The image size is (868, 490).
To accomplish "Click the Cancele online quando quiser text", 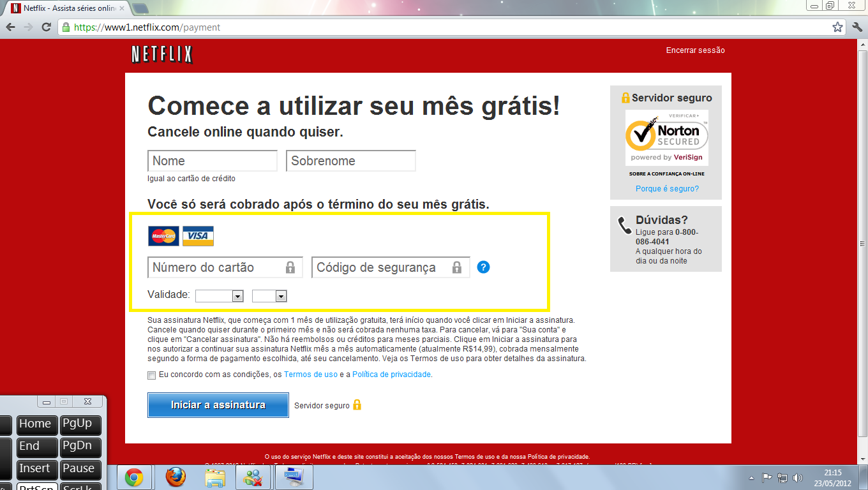I will click(245, 132).
